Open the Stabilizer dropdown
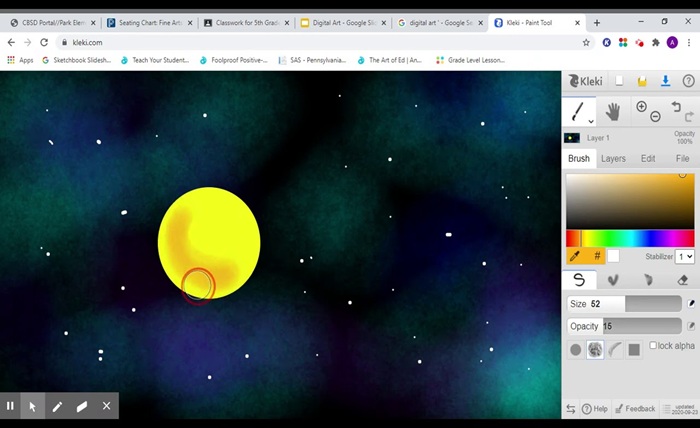The width and height of the screenshot is (700, 428). (x=685, y=256)
